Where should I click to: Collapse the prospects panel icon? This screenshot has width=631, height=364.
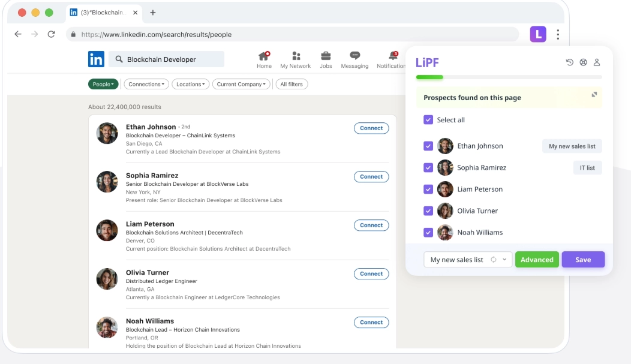(594, 95)
